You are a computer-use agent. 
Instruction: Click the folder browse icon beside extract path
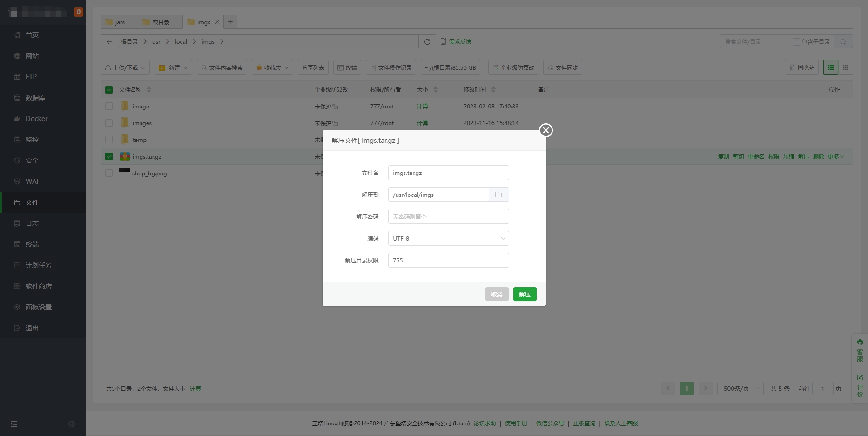498,195
